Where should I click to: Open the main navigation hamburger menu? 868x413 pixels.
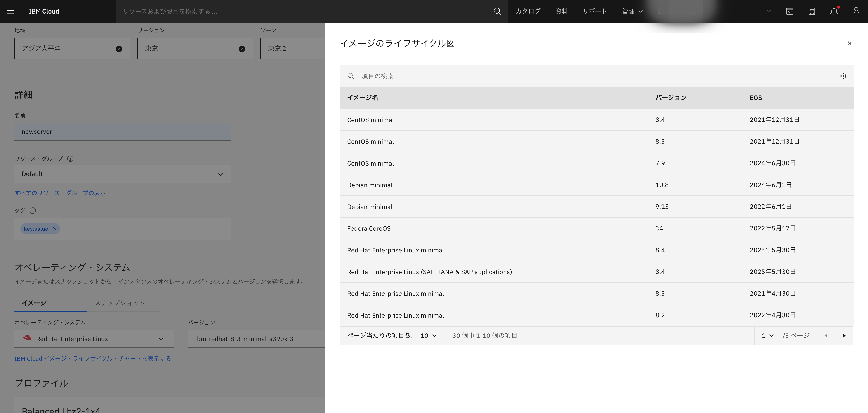tap(10, 11)
